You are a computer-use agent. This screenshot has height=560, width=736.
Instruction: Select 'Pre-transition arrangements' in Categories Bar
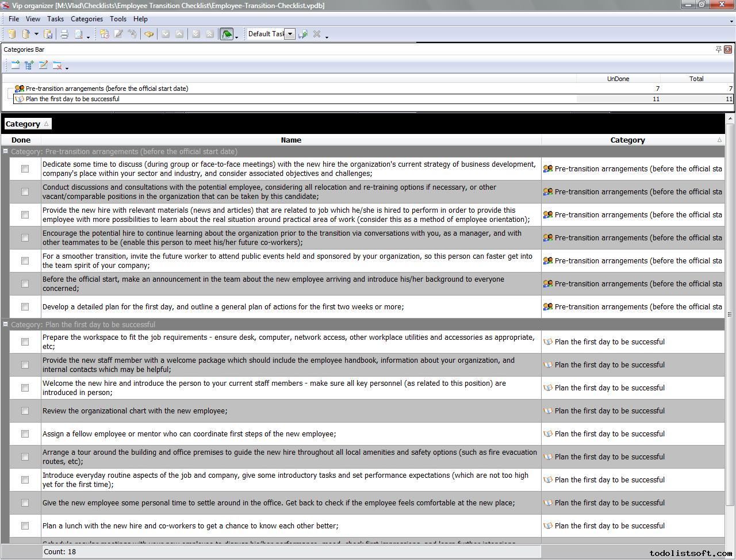pyautogui.click(x=106, y=89)
